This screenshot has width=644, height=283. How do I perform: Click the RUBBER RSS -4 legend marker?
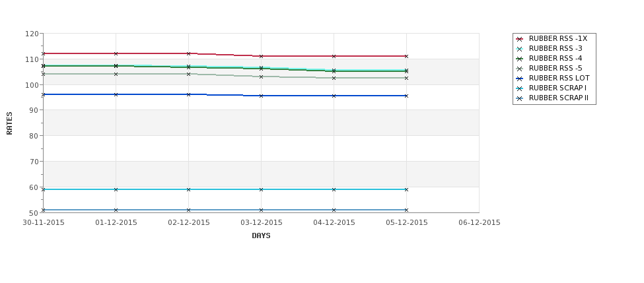519,59
